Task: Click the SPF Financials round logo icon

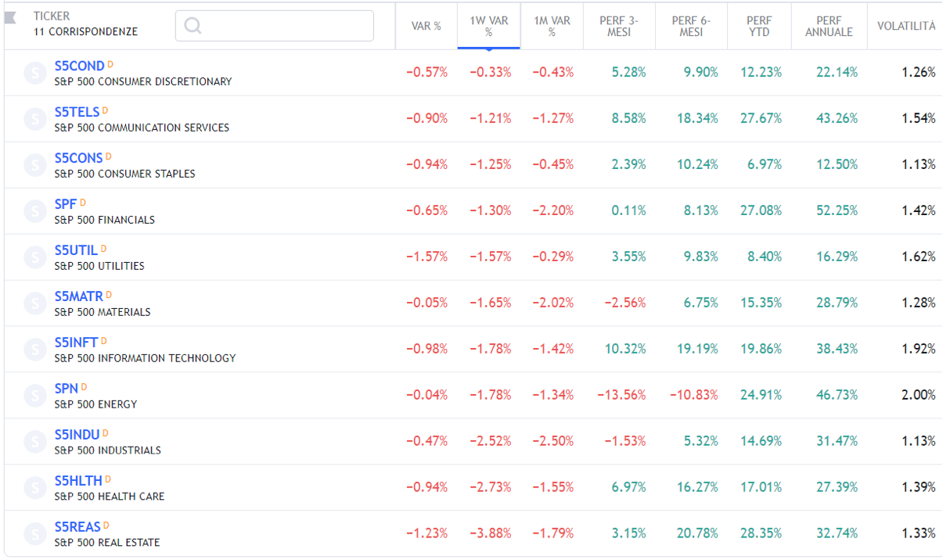Action: coord(35,211)
